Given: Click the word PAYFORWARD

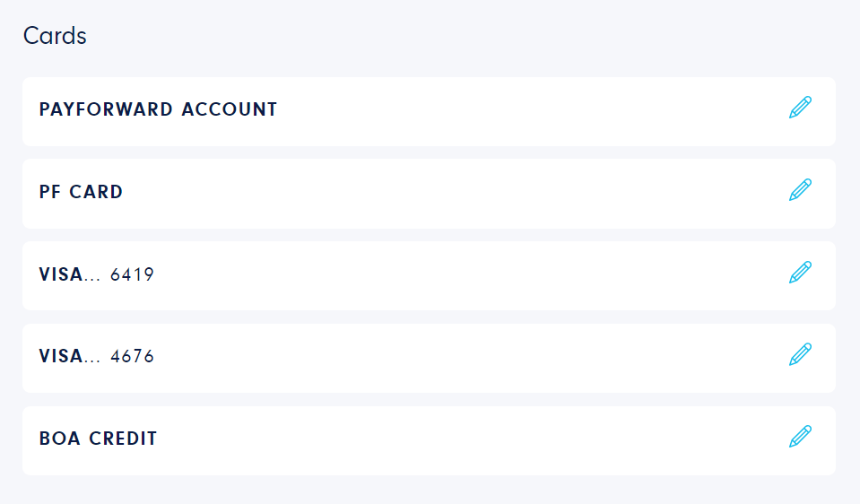Looking at the screenshot, I should 106,109.
